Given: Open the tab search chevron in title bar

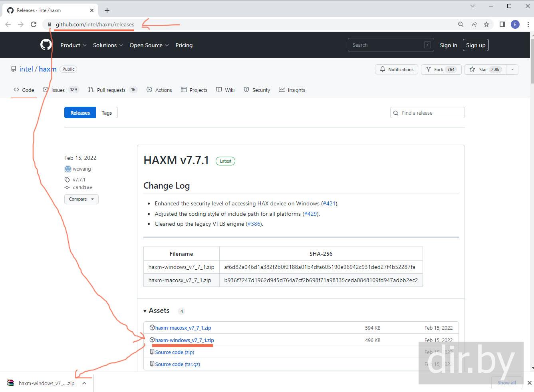Looking at the screenshot, I should (x=472, y=6).
